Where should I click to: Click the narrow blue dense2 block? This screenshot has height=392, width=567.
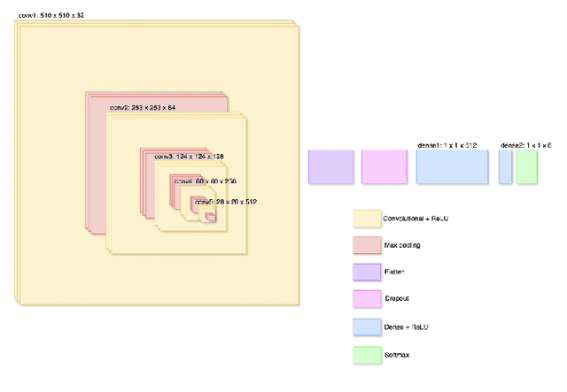(505, 166)
